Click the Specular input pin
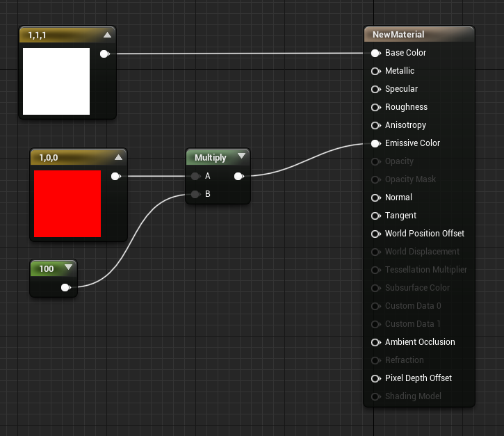 [x=376, y=89]
